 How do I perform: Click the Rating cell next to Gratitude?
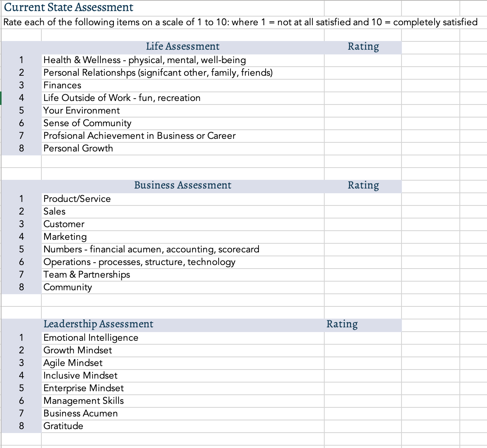pyautogui.click(x=362, y=426)
